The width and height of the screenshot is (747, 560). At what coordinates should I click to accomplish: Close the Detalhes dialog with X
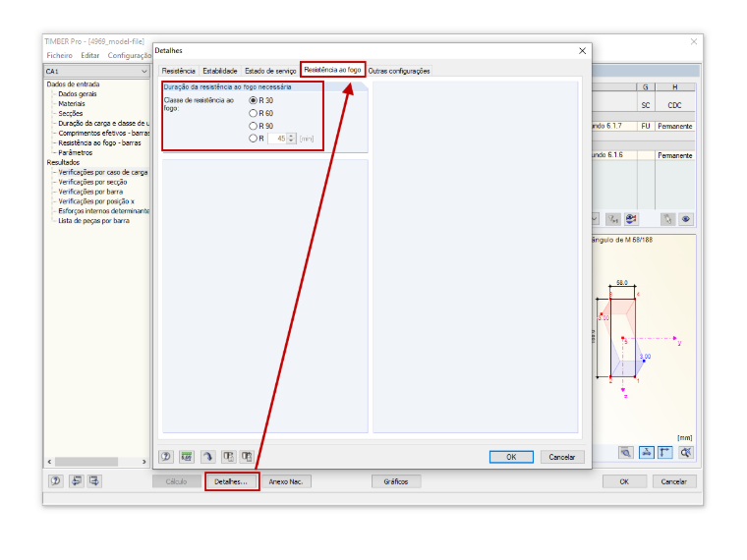point(582,50)
